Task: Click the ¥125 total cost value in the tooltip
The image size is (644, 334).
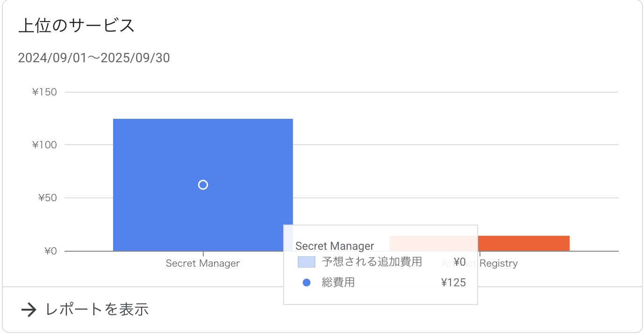Action: tap(453, 283)
